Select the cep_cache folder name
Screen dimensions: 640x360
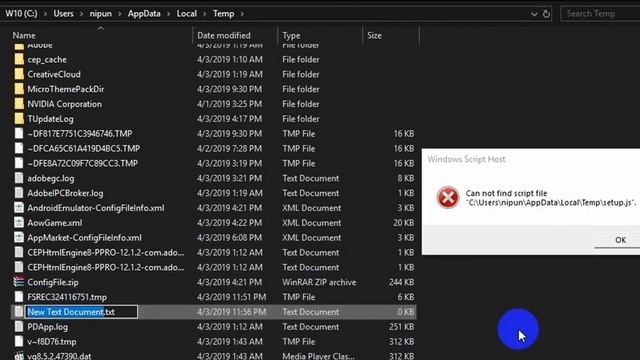click(47, 60)
